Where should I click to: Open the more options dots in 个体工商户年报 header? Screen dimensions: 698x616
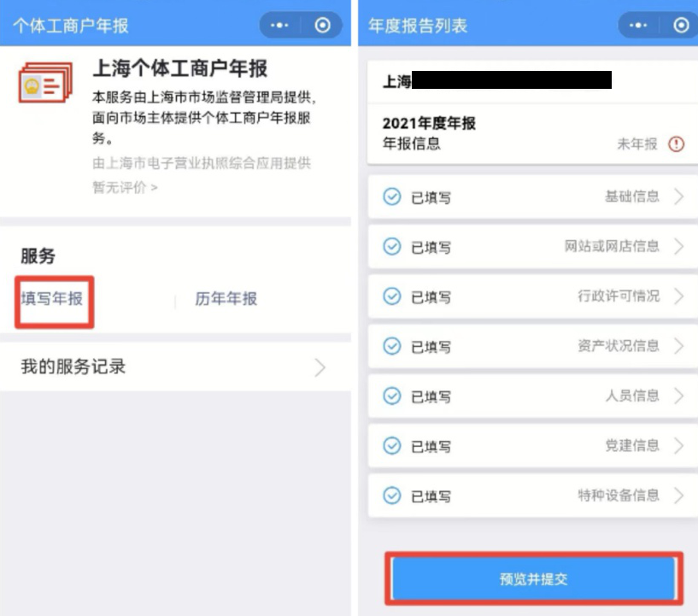pyautogui.click(x=279, y=26)
